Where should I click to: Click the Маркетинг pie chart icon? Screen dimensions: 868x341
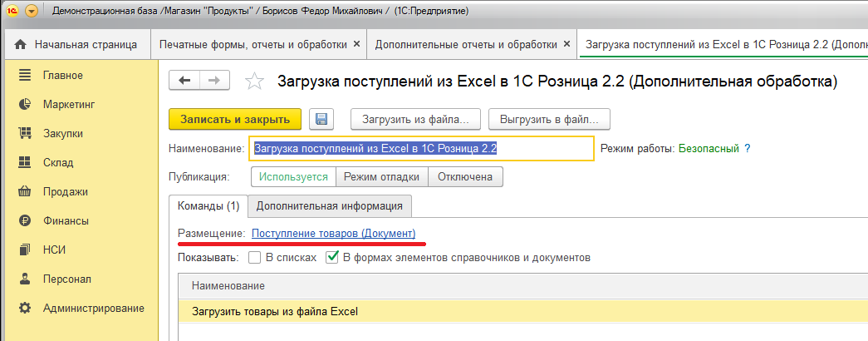click(24, 104)
